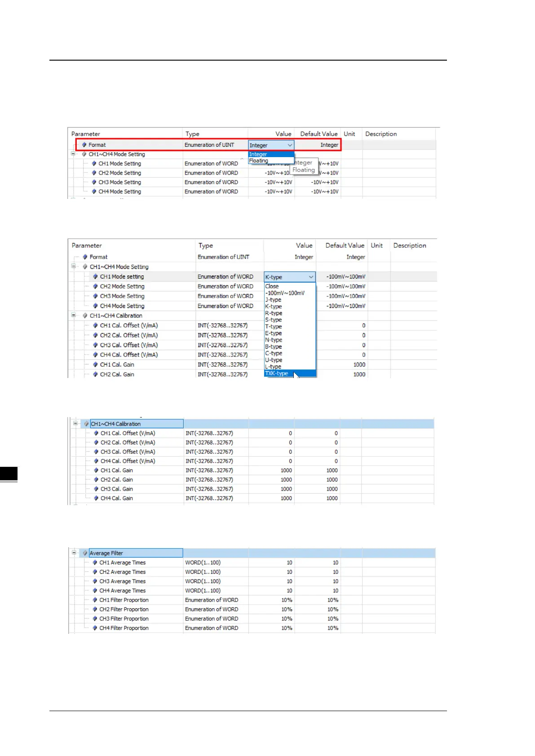Edit CH1 Cal. Offset value in third table
Screen dimensions: 535x756
[290, 433]
